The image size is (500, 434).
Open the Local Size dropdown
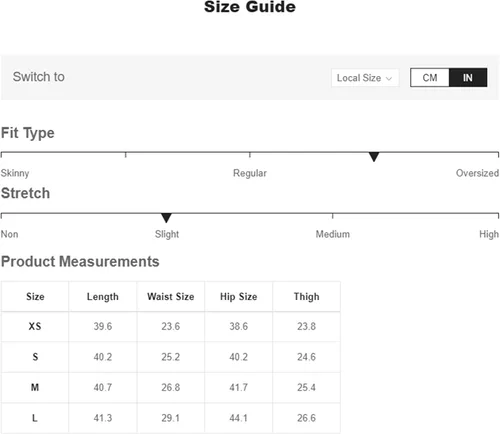pyautogui.click(x=365, y=78)
